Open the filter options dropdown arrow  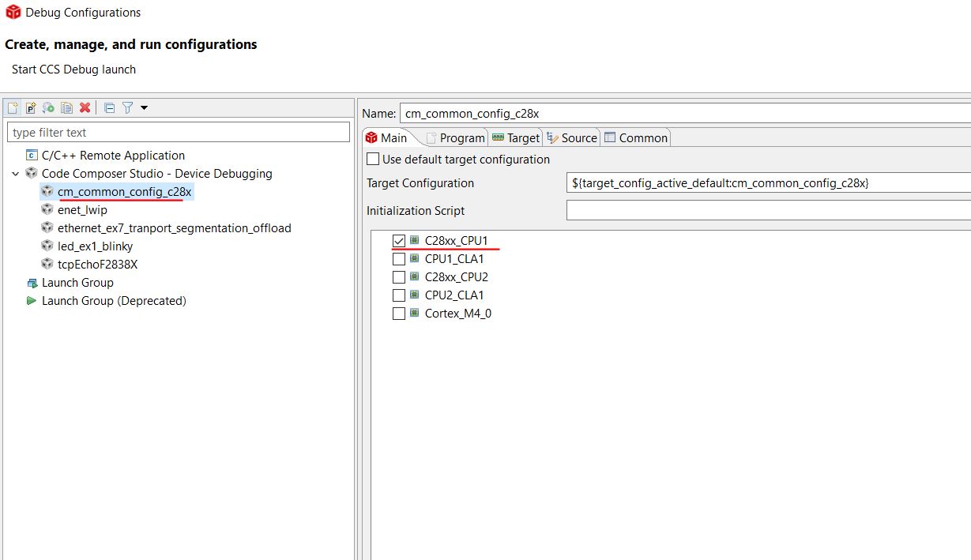(x=144, y=107)
